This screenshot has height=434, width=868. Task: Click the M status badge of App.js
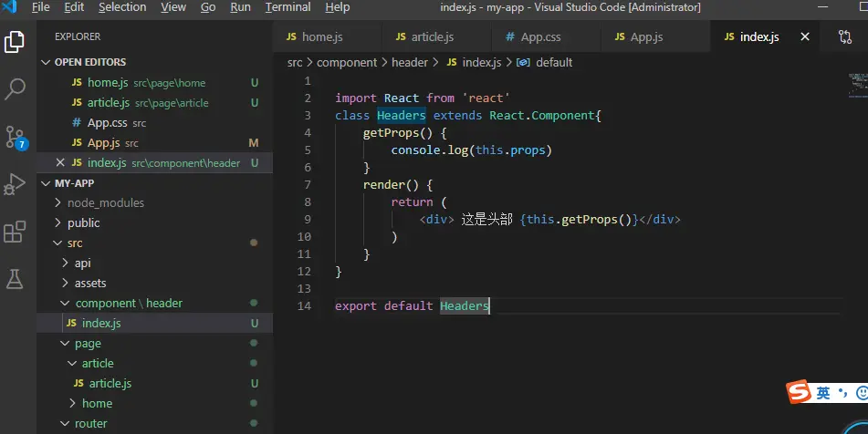254,142
